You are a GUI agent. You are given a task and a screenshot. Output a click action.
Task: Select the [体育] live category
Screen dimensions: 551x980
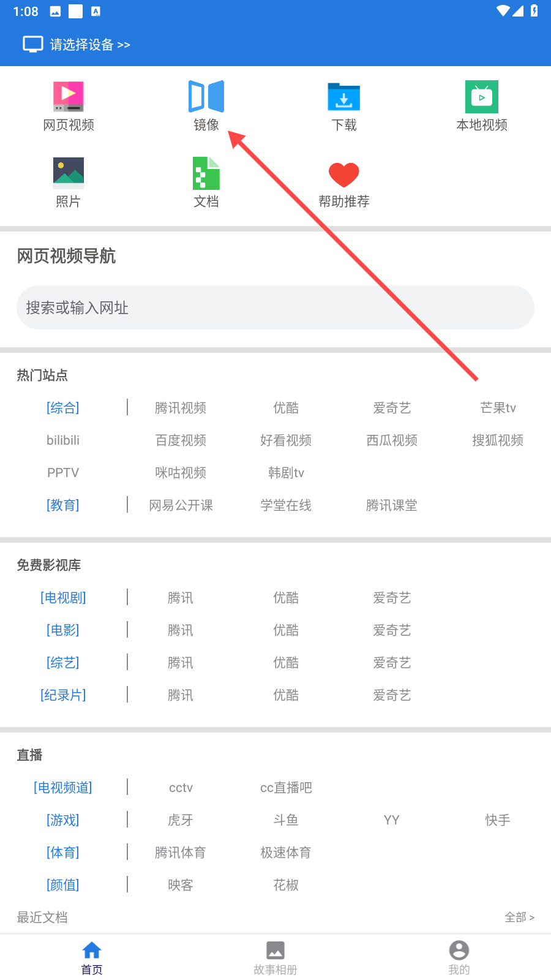63,853
